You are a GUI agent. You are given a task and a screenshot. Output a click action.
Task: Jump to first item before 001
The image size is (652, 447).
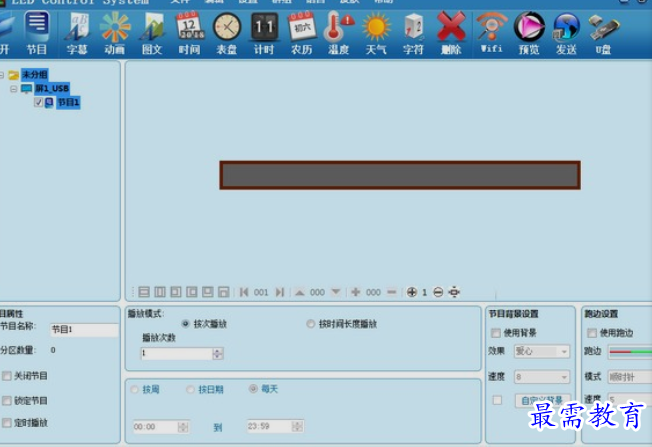click(x=244, y=292)
